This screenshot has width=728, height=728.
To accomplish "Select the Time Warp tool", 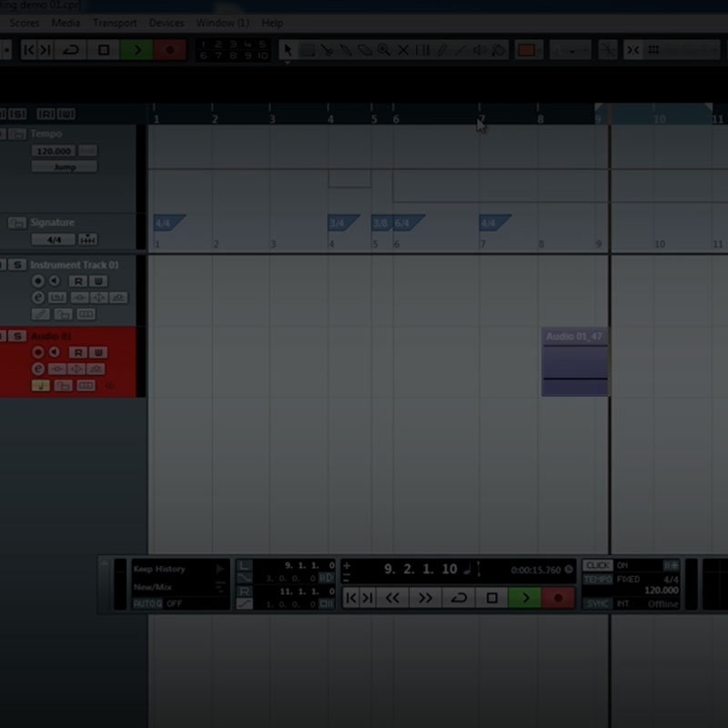I will click(x=422, y=50).
